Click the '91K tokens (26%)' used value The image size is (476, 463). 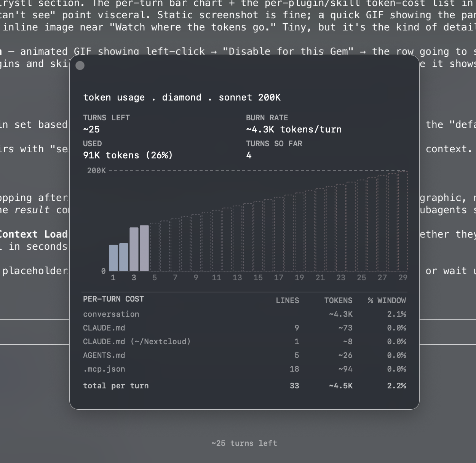[x=128, y=155]
